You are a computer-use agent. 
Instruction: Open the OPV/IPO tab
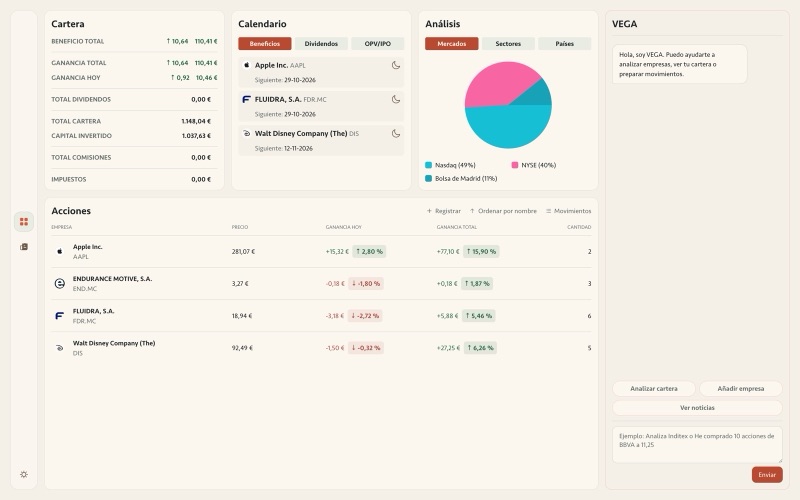pyautogui.click(x=378, y=44)
